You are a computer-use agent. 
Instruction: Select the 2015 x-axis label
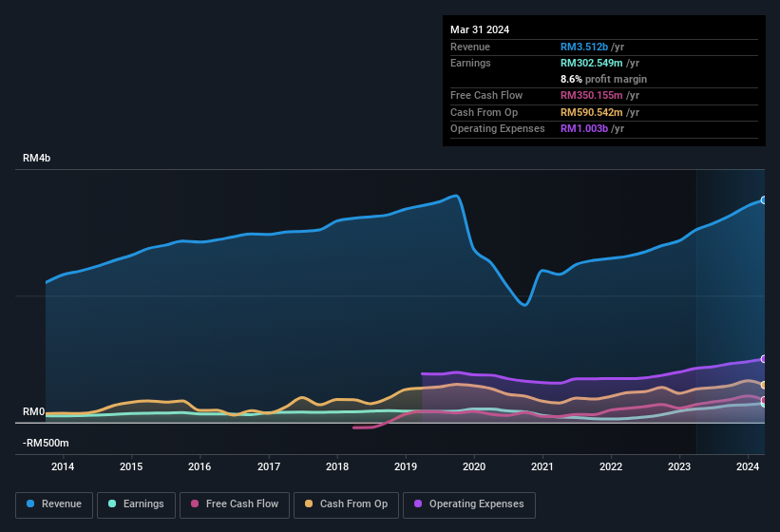[131, 466]
